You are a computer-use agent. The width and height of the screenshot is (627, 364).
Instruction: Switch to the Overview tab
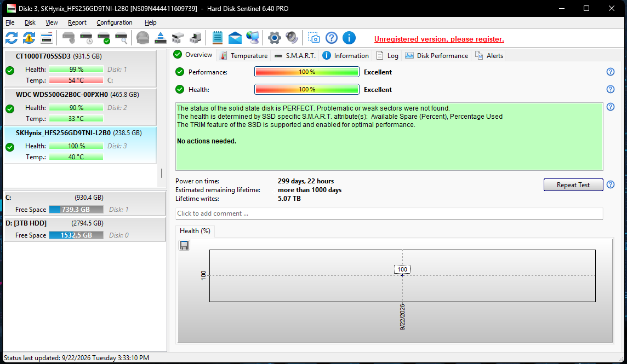pyautogui.click(x=193, y=55)
